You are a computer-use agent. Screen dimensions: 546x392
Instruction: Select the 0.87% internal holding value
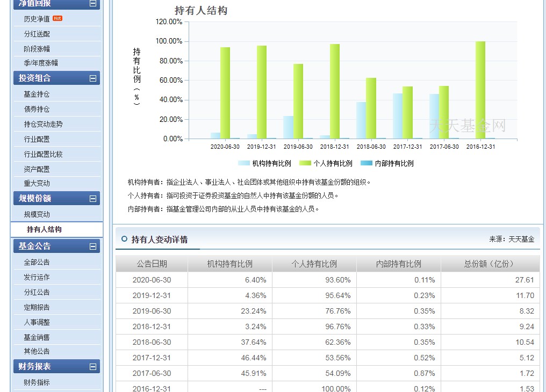(x=425, y=373)
